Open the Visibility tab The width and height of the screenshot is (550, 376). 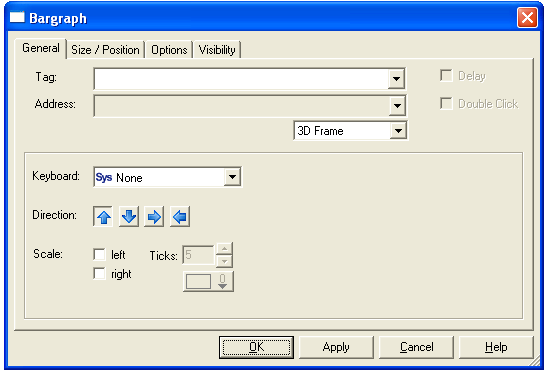[217, 50]
